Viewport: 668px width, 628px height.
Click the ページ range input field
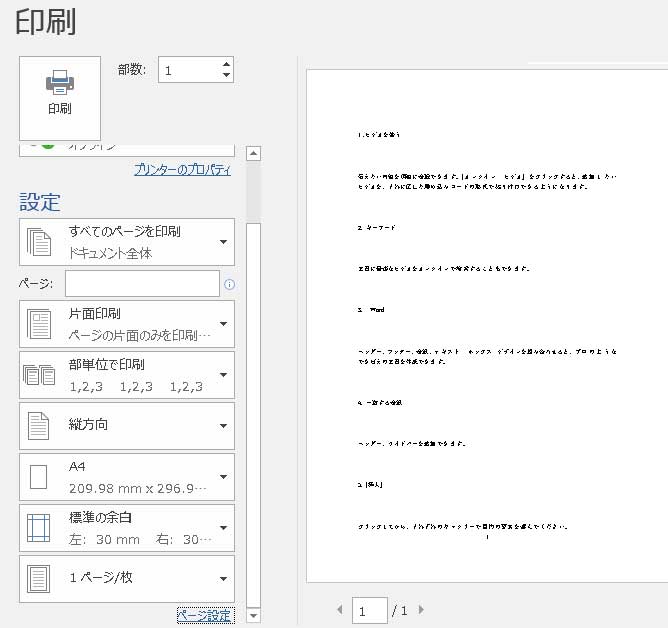(x=142, y=284)
